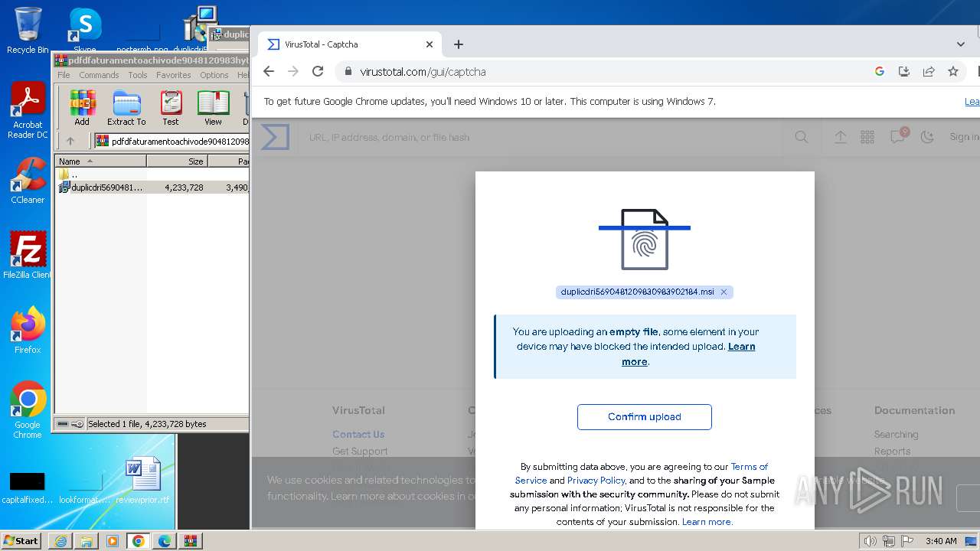Open the Contact Us footer link
The width and height of the screenshot is (980, 551).
(358, 435)
